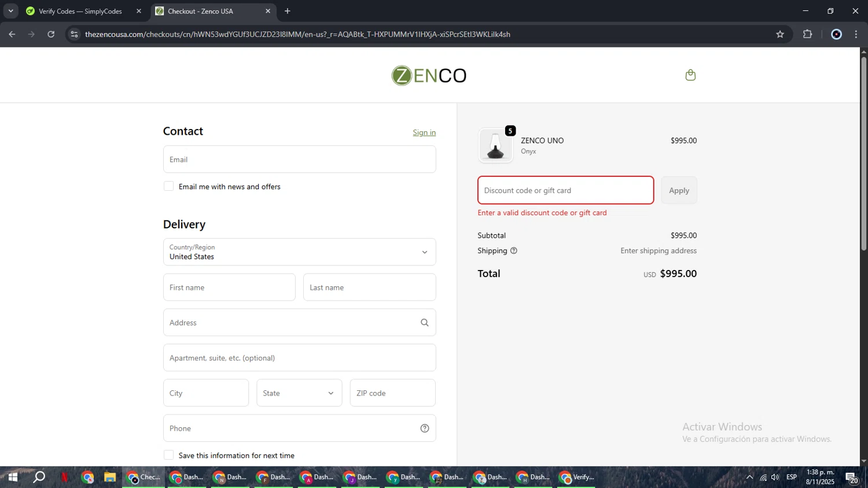Focus the Apartment, suite field
The width and height of the screenshot is (868, 488).
click(299, 358)
